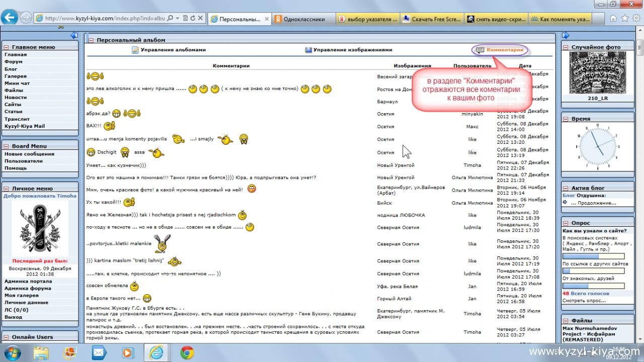Screen dimensions: 644x362
Task: Click the left blue collapse arrow above sidebar
Action: 74,35
